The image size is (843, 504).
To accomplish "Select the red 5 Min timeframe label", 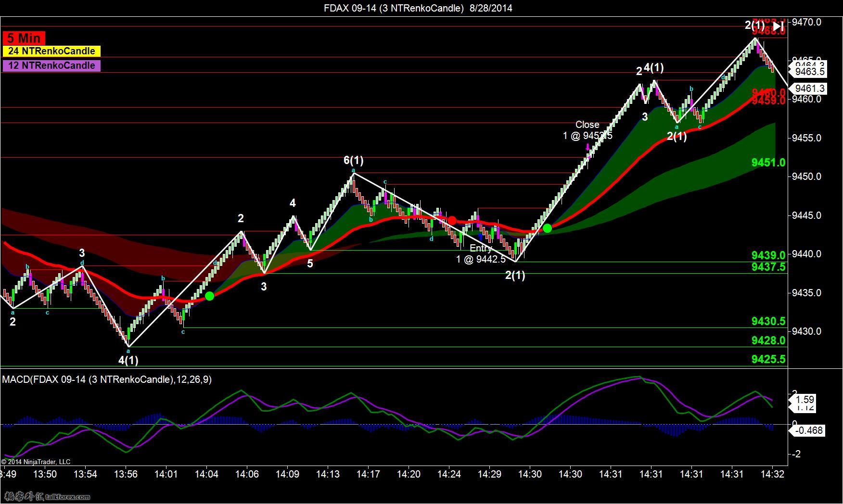I will (24, 38).
